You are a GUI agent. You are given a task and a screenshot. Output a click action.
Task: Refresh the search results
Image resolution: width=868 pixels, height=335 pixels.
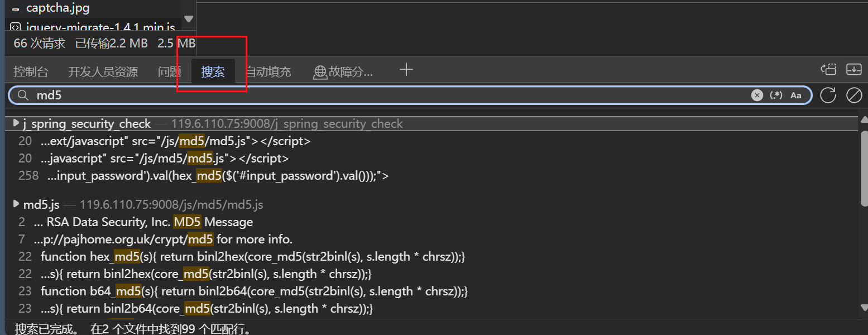click(828, 95)
